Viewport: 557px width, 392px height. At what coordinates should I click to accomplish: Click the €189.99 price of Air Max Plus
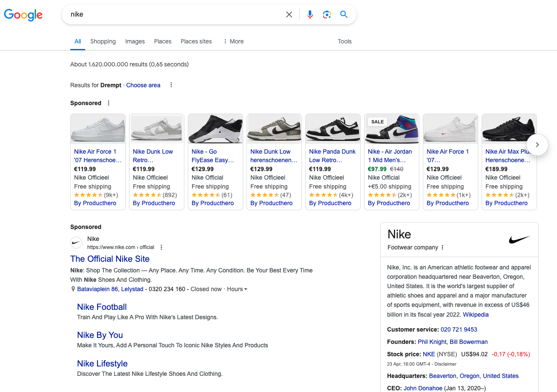tap(497, 169)
